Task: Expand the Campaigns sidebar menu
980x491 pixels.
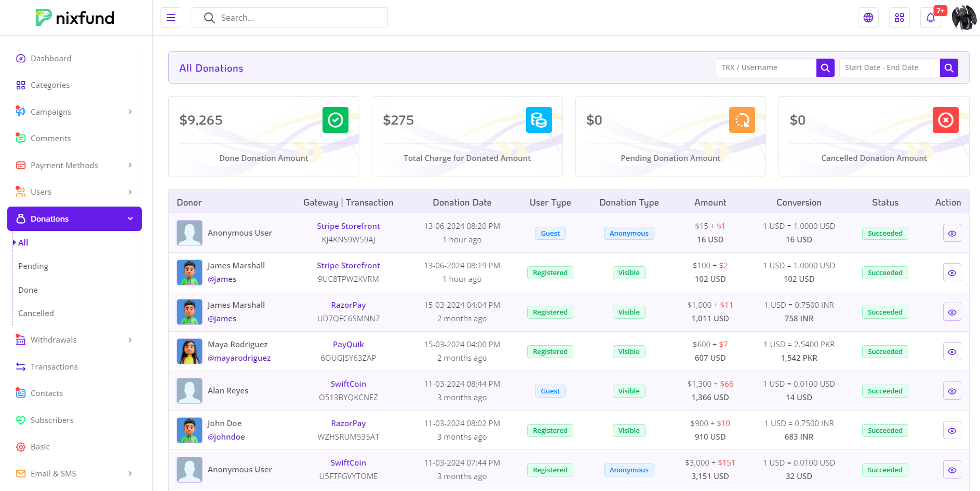Action: (x=74, y=112)
